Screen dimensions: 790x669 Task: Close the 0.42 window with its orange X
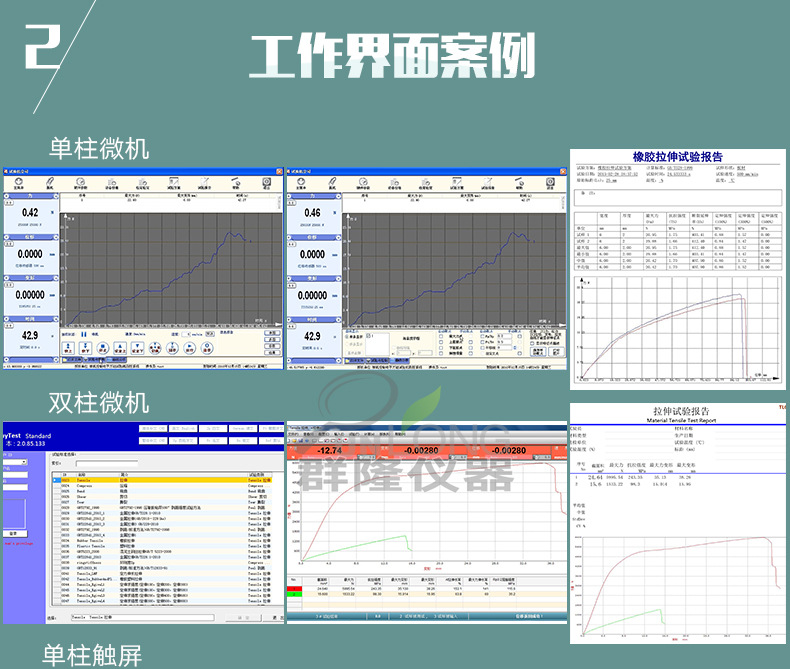(279, 171)
